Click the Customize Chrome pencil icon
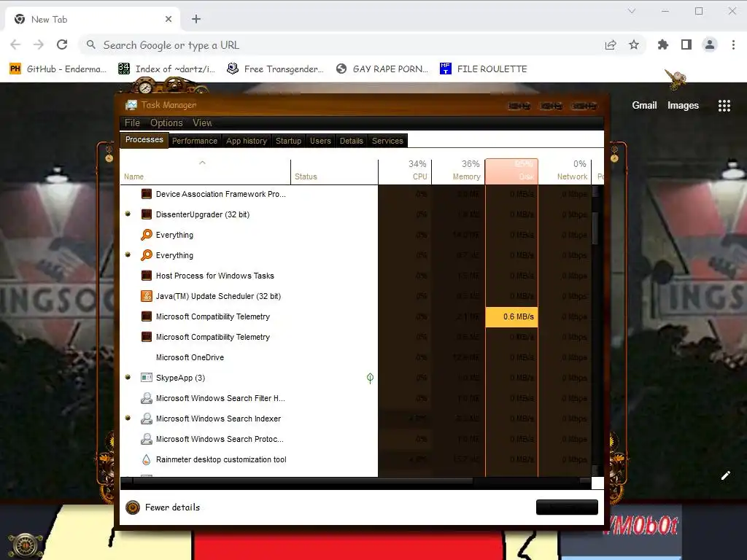The height and width of the screenshot is (560, 747). coord(726,475)
